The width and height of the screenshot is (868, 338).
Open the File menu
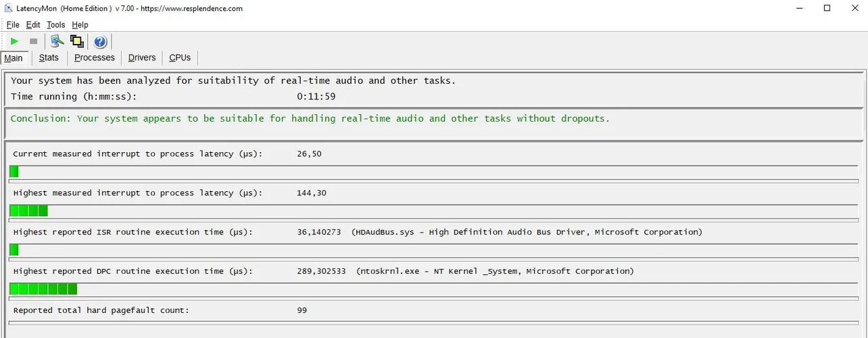[x=13, y=25]
